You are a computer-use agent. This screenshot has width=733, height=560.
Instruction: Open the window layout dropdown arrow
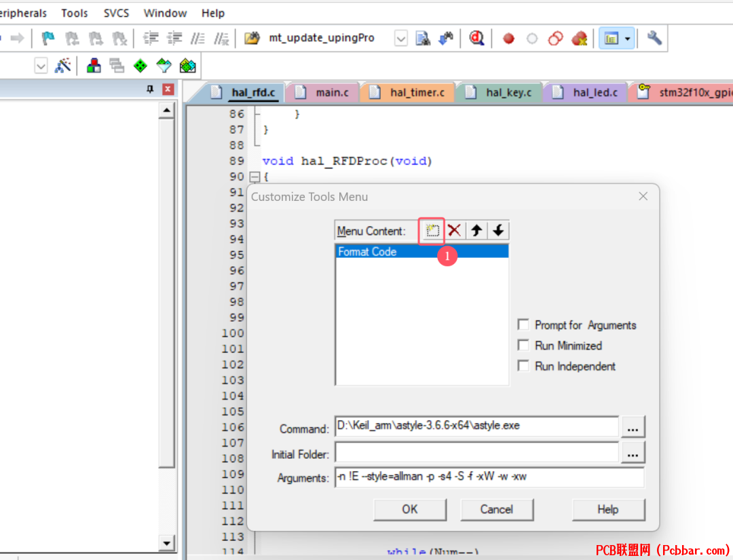[x=627, y=38]
